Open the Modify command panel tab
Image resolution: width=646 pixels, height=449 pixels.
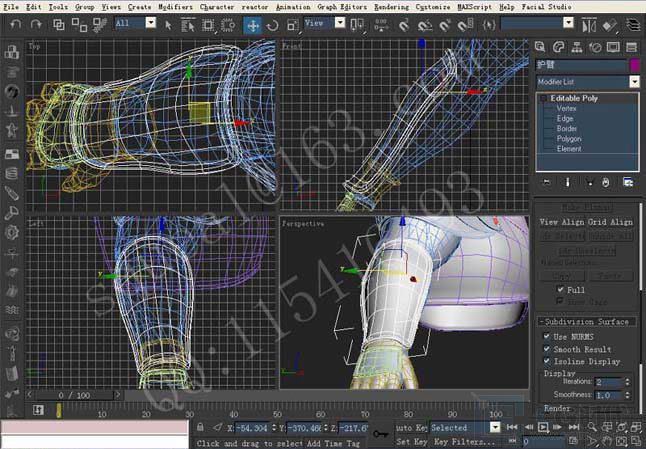pos(558,47)
